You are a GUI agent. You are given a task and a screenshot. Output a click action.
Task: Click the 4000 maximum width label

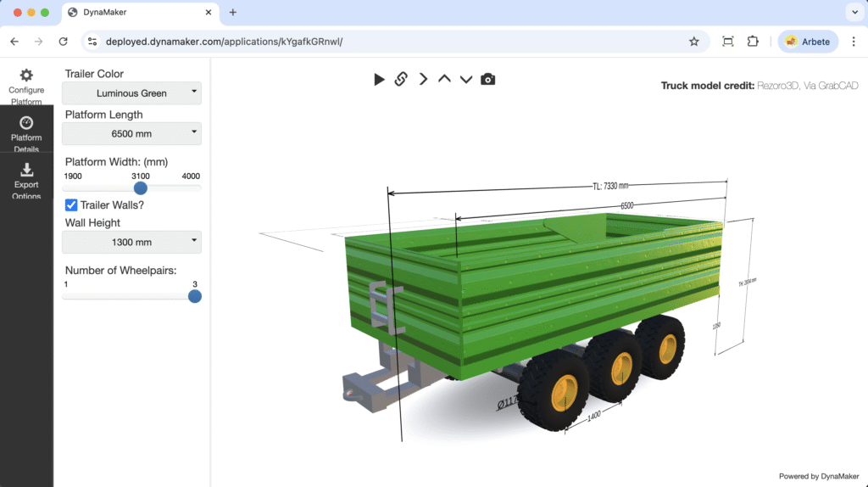coord(191,176)
